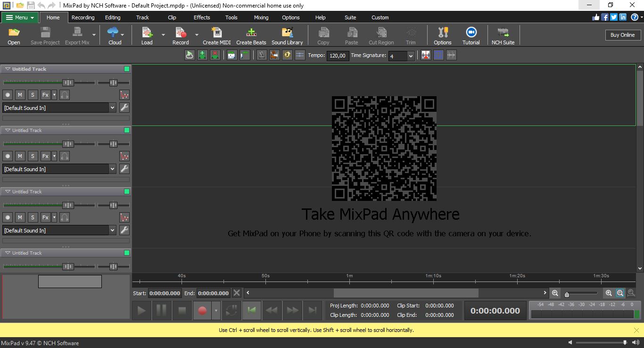Click the zoom-to-fit magnifier icon

pos(620,293)
